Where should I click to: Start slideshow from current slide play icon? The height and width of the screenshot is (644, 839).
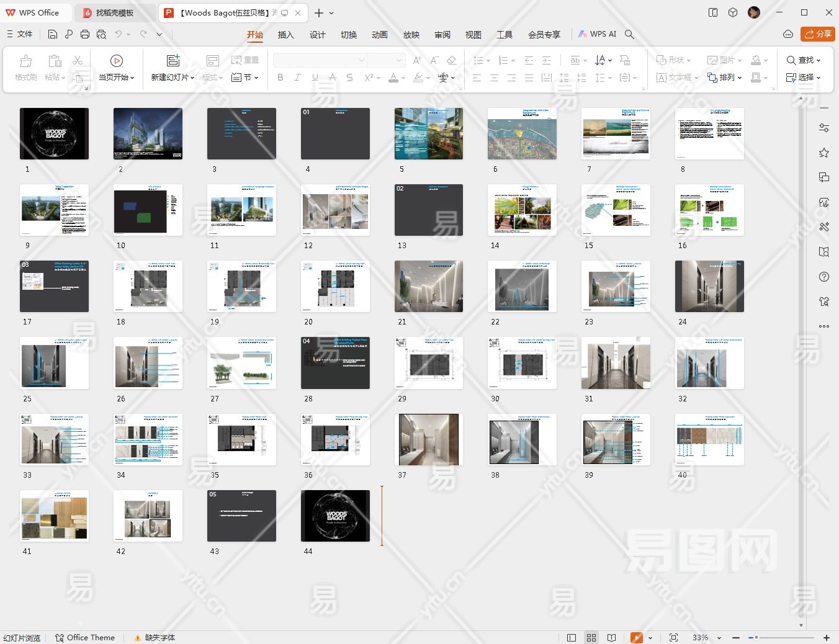coord(116,60)
